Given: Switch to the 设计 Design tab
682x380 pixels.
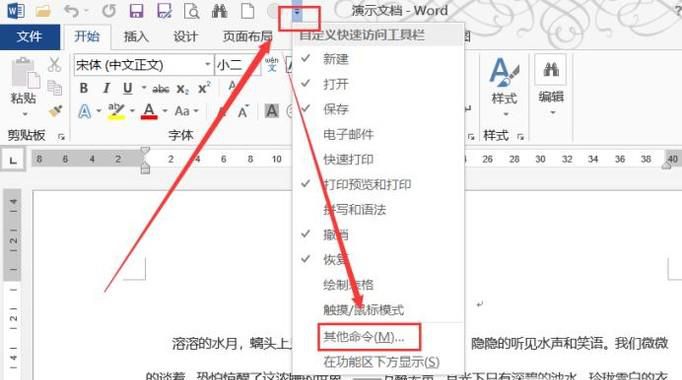Looking at the screenshot, I should click(186, 37).
